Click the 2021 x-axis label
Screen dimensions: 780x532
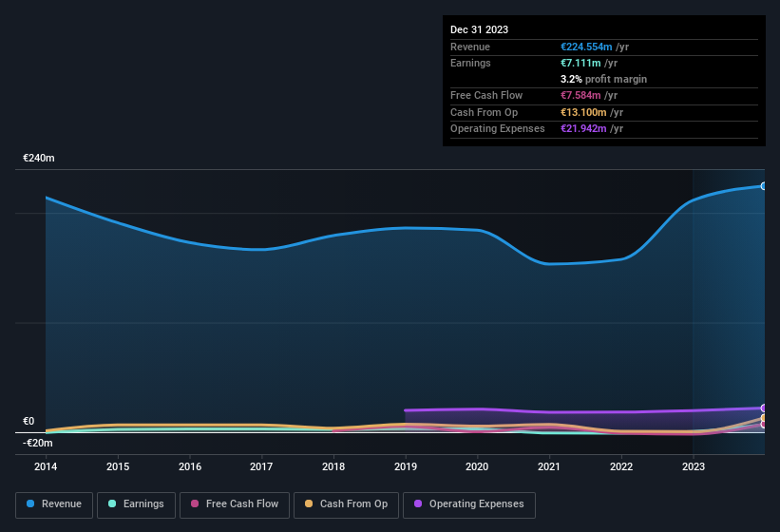549,466
